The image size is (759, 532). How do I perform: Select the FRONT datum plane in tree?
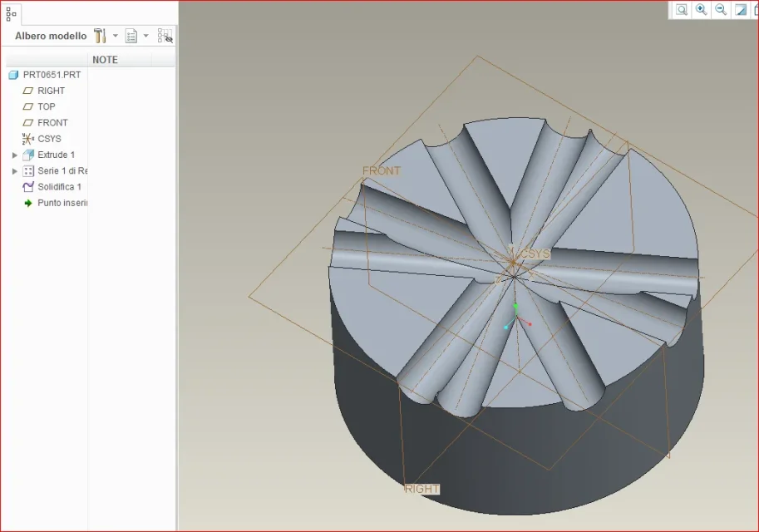(x=52, y=123)
